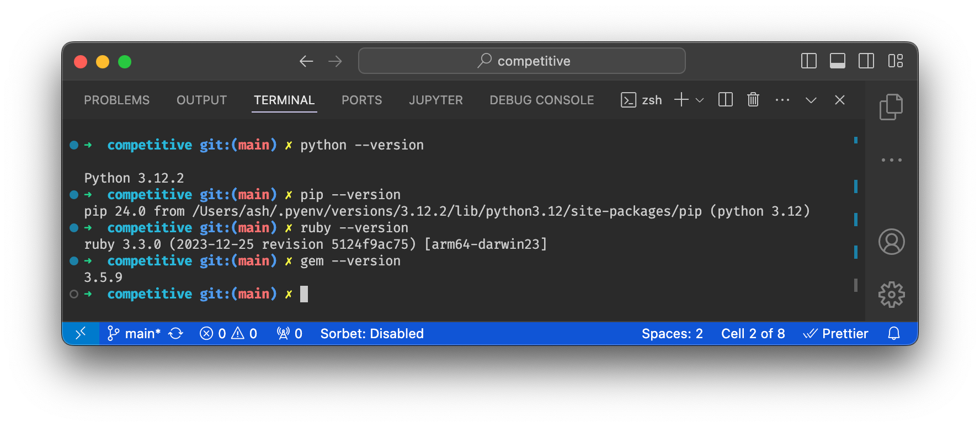
Task: Jump to the gray scrollbar marker at the bottom
Action: [856, 285]
